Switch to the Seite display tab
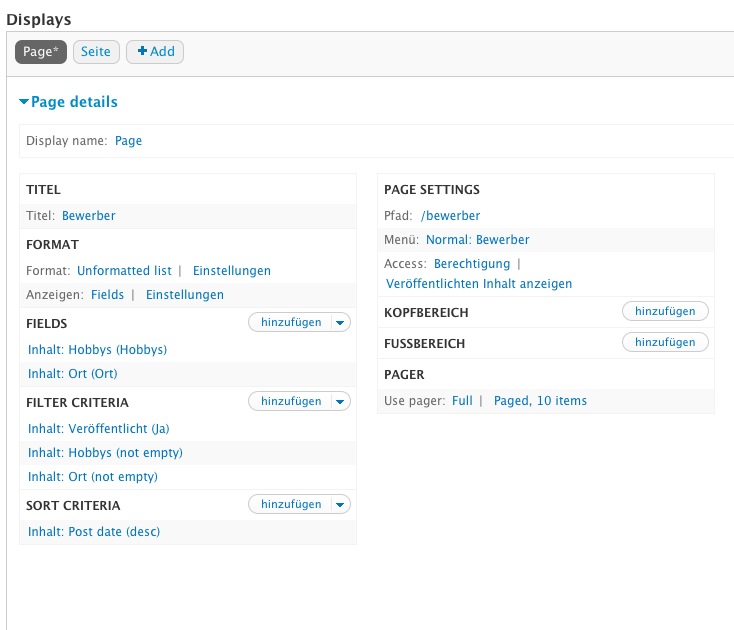 96,52
